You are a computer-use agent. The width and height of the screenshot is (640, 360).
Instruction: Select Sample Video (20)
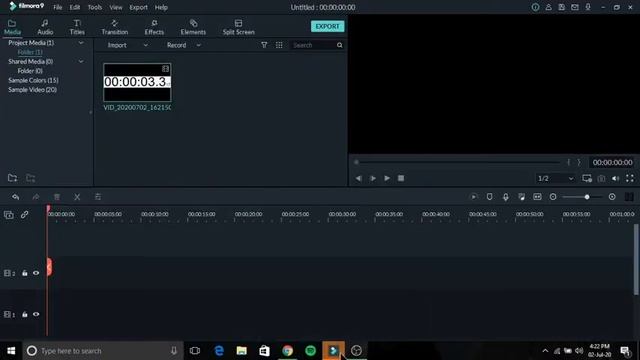33,90
